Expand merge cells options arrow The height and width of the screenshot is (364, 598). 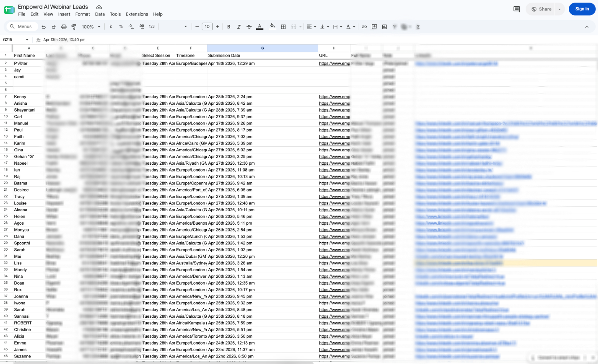click(300, 27)
